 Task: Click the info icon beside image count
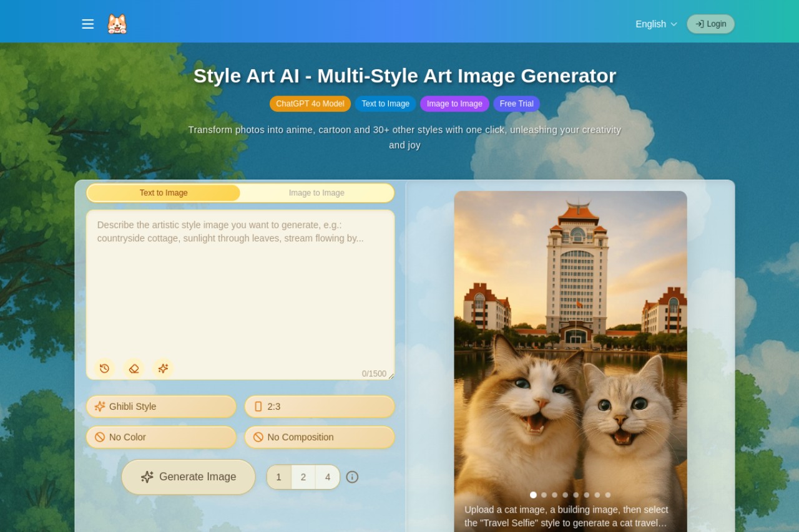coord(352,477)
